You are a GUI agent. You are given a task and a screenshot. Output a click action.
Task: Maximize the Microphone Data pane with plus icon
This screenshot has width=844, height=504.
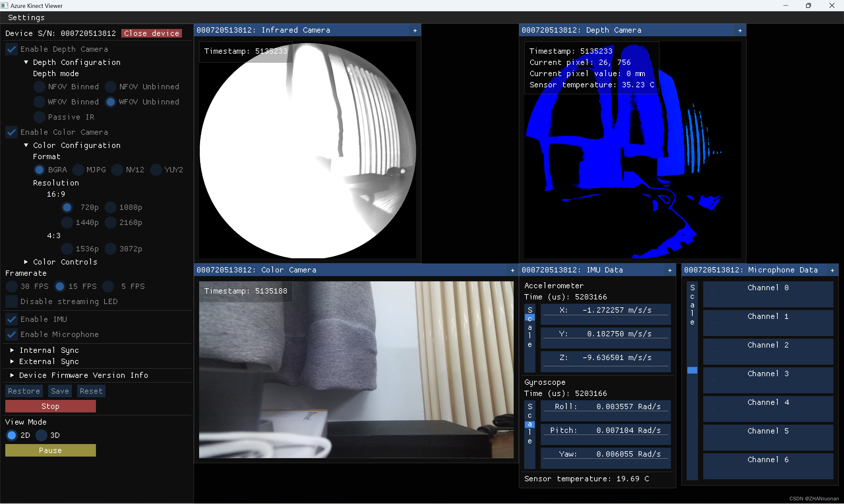(x=832, y=270)
